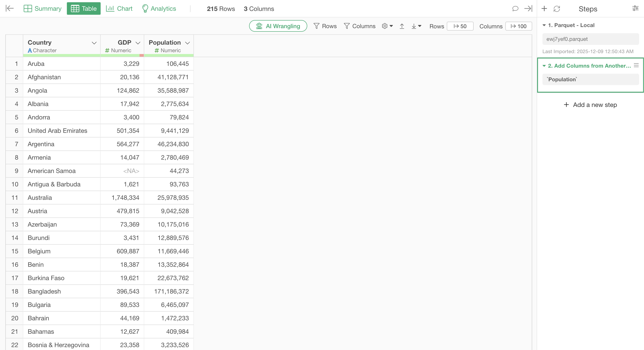Collapse left panel with arrow-bar icon
This screenshot has height=350, width=644.
click(9, 8)
